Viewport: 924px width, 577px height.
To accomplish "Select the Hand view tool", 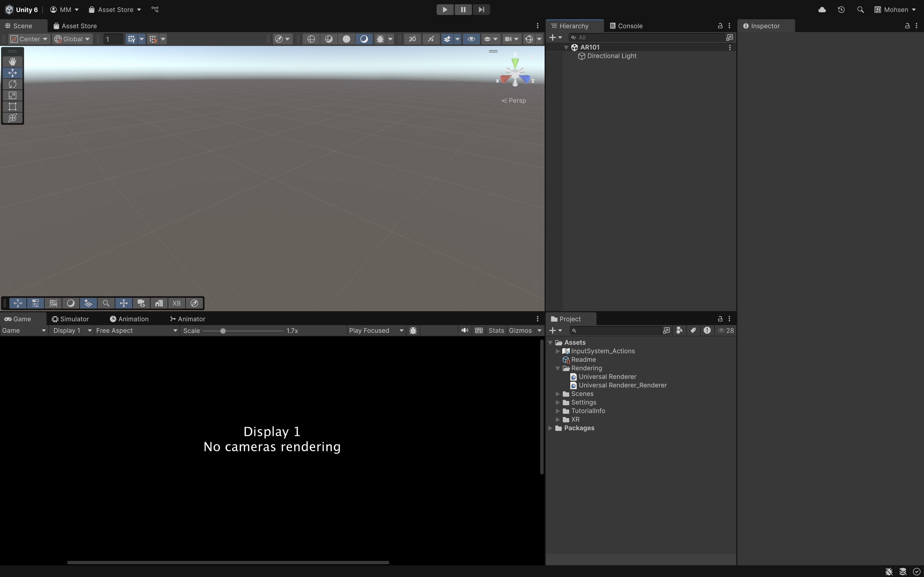I will [12, 61].
